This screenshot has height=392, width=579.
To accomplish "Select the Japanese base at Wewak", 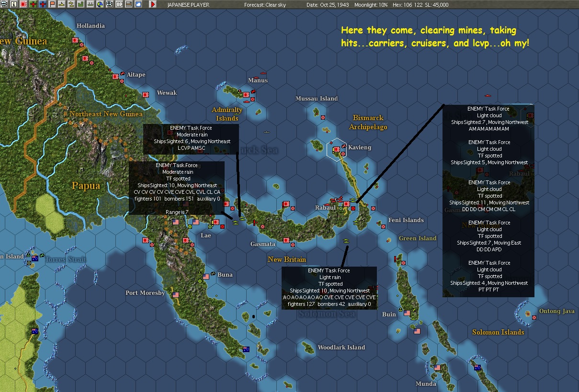I will tap(146, 94).
